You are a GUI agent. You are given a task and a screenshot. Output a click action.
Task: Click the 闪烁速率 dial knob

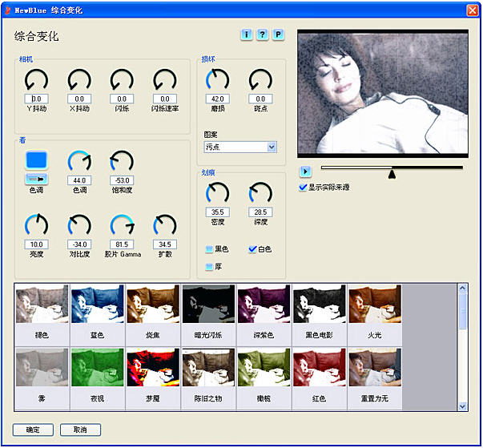(x=165, y=80)
